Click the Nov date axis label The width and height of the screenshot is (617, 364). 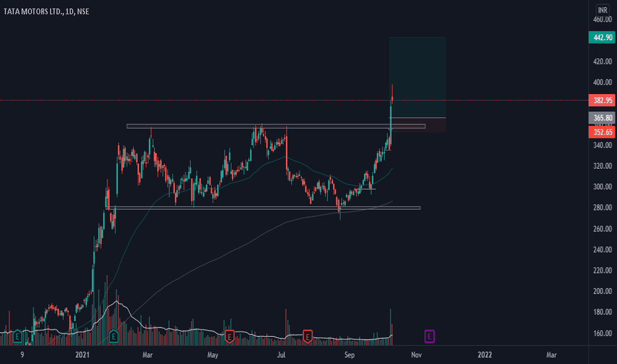[x=416, y=355]
